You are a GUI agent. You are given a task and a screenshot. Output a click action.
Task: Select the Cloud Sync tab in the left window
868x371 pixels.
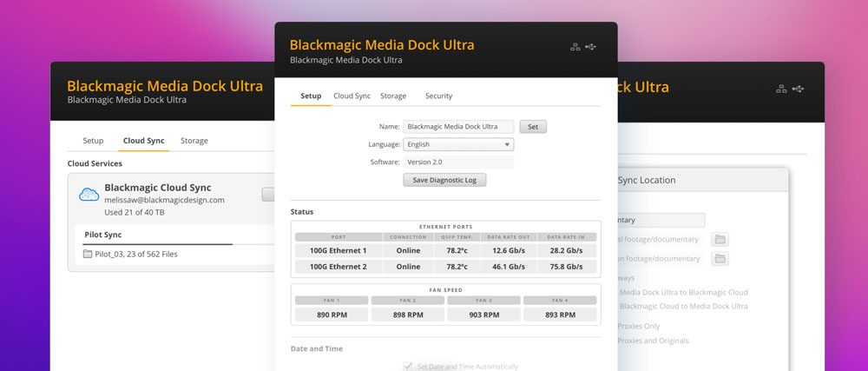pos(143,141)
